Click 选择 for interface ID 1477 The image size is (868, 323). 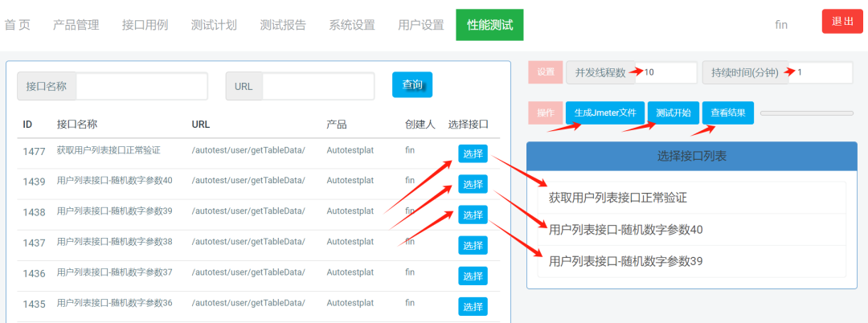pos(473,153)
